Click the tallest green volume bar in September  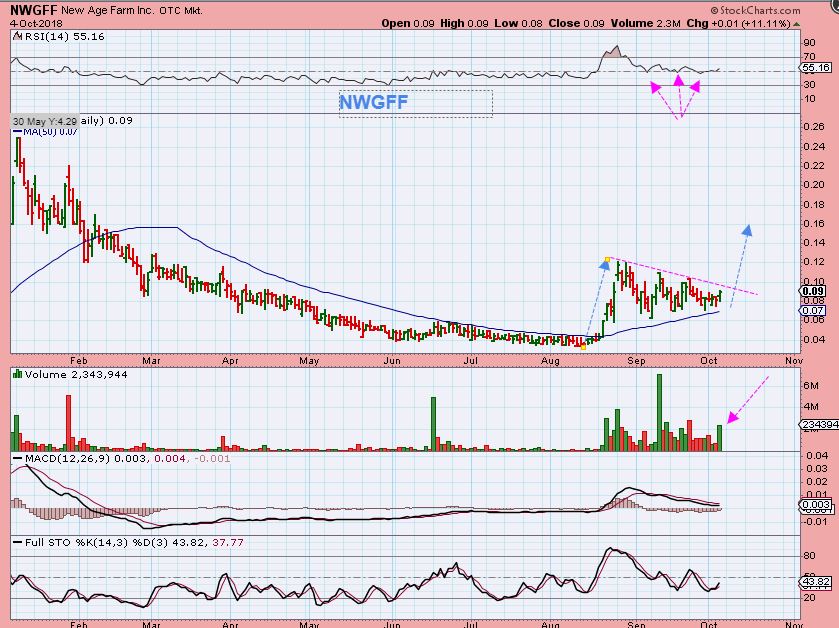[660, 412]
